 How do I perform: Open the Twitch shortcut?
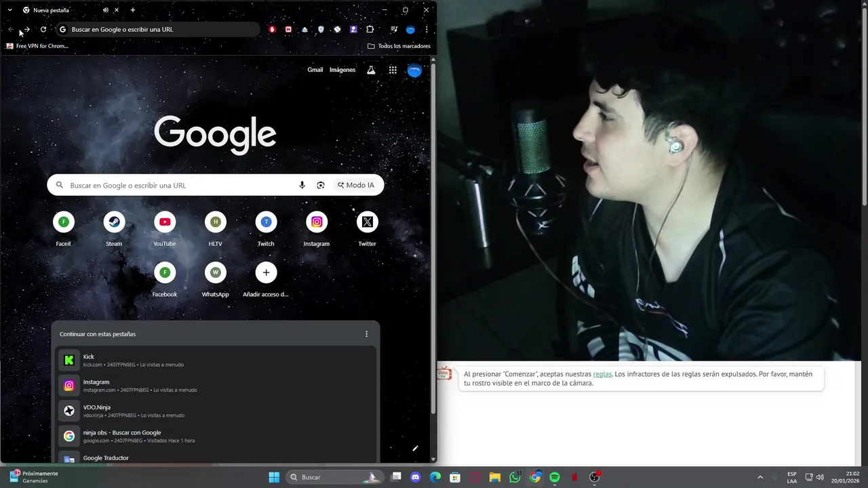click(266, 229)
